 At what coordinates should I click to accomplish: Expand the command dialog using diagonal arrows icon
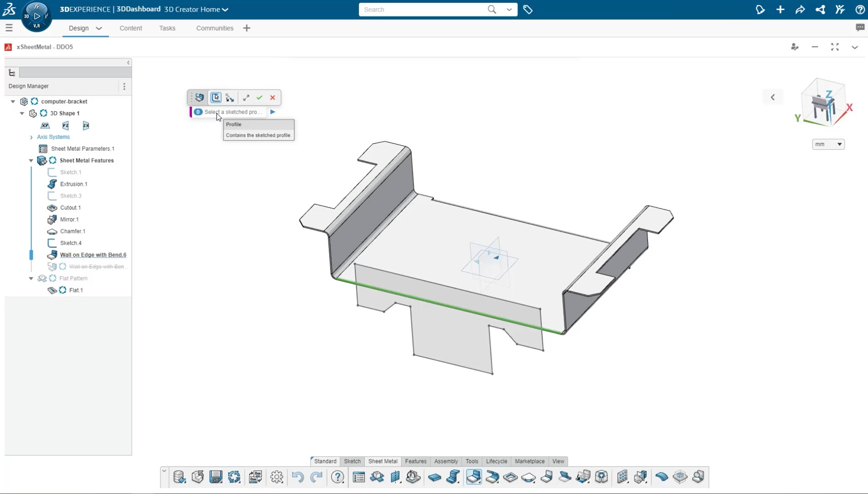(x=246, y=98)
